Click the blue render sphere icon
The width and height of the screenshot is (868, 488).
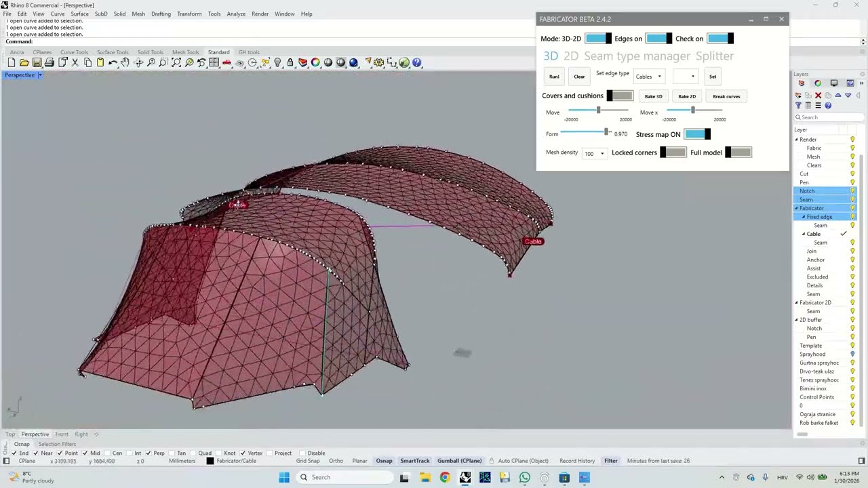pyautogui.click(x=353, y=62)
